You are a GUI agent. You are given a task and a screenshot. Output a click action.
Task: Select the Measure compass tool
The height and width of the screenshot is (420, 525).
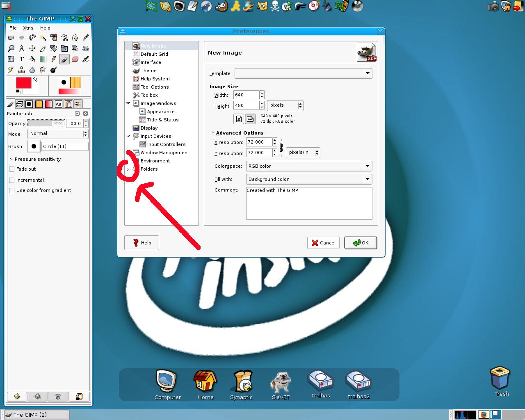(x=22, y=48)
